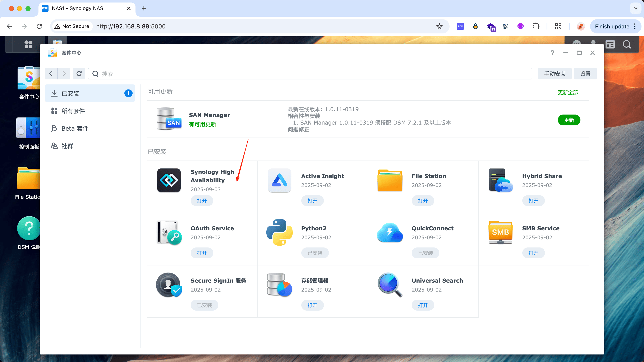Click the 手动安装 button
The image size is (644, 362).
(555, 74)
